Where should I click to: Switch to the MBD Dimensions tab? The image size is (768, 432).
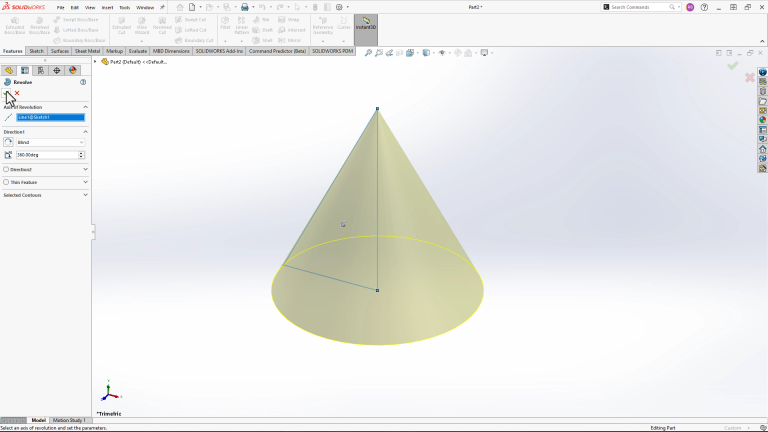coord(171,51)
